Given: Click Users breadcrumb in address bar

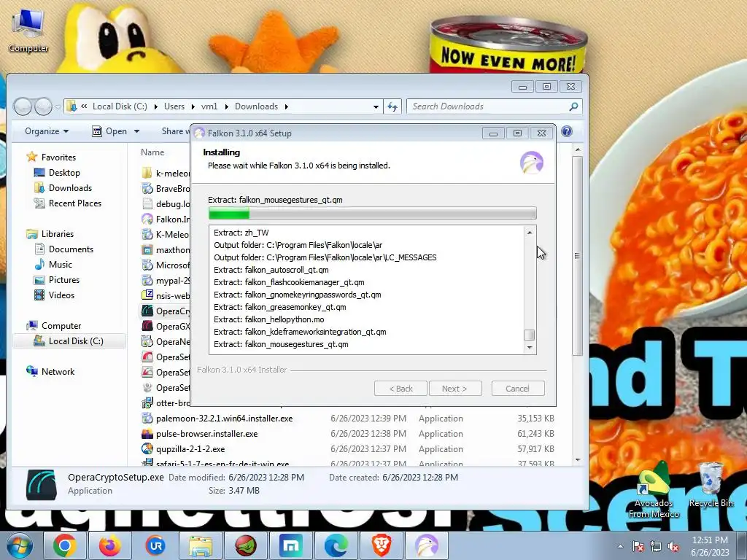Looking at the screenshot, I should tap(174, 106).
